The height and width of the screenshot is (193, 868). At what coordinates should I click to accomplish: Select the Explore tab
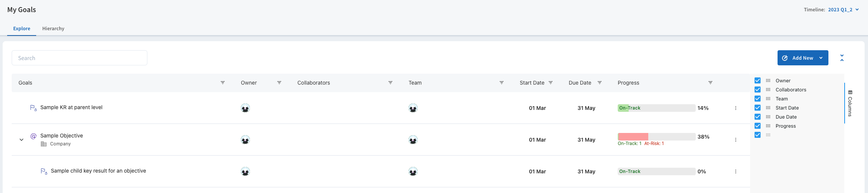pyautogui.click(x=21, y=29)
